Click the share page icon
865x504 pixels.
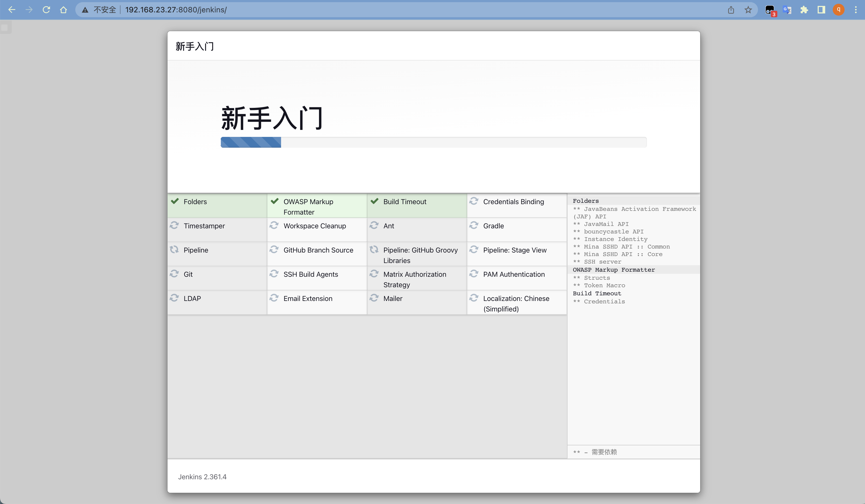click(x=731, y=10)
